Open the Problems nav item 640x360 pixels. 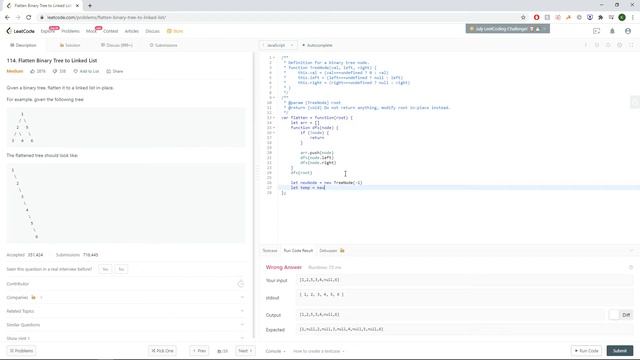(70, 31)
